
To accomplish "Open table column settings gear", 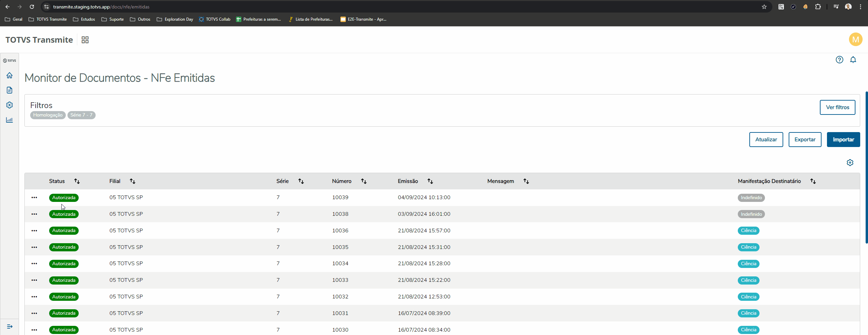I will (x=850, y=163).
